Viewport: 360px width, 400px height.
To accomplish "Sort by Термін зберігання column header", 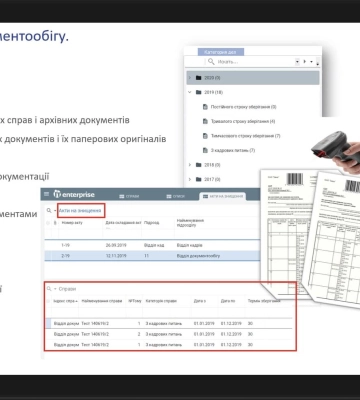I will pyautogui.click(x=264, y=301).
